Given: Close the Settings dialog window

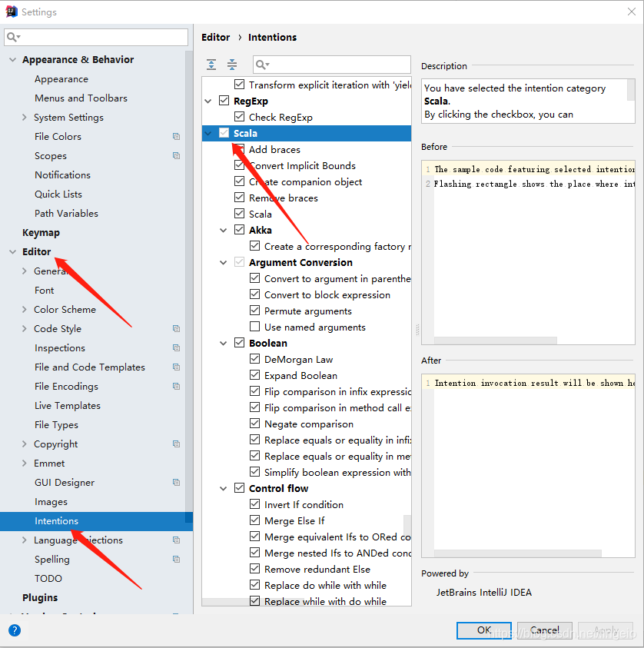Looking at the screenshot, I should tap(632, 12).
